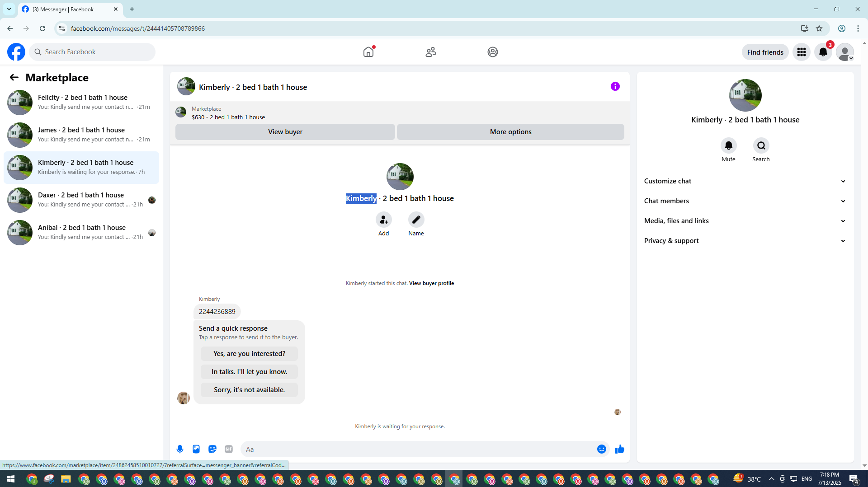The height and width of the screenshot is (487, 868).
Task: Click the browser back arrow
Action: tap(10, 28)
